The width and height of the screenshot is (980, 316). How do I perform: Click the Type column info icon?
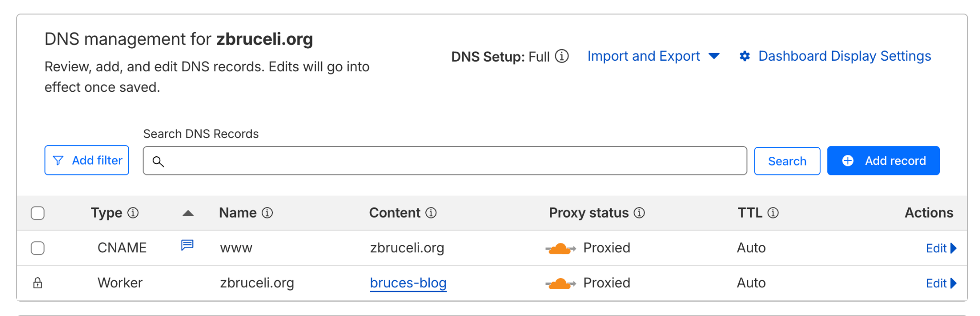(x=133, y=213)
